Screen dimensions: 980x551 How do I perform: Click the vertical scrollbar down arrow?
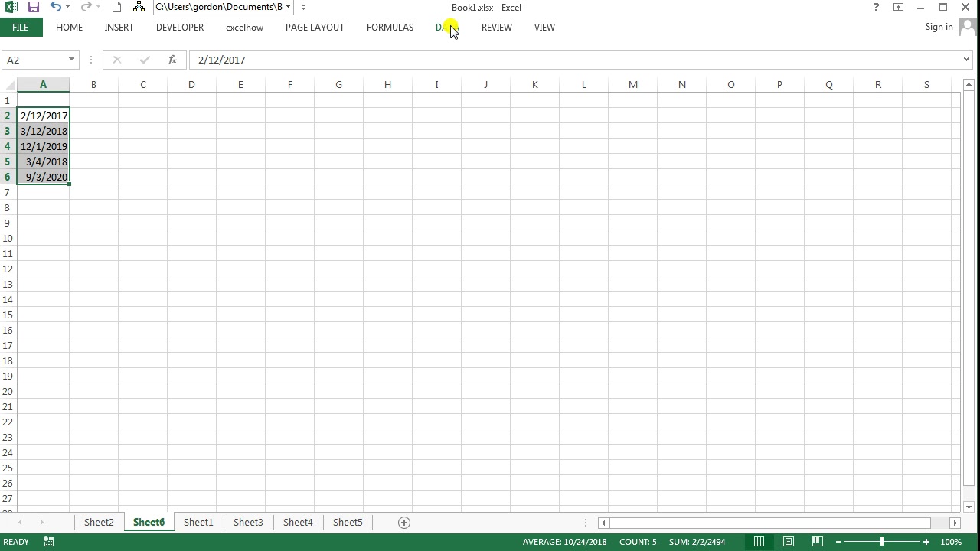tap(969, 507)
